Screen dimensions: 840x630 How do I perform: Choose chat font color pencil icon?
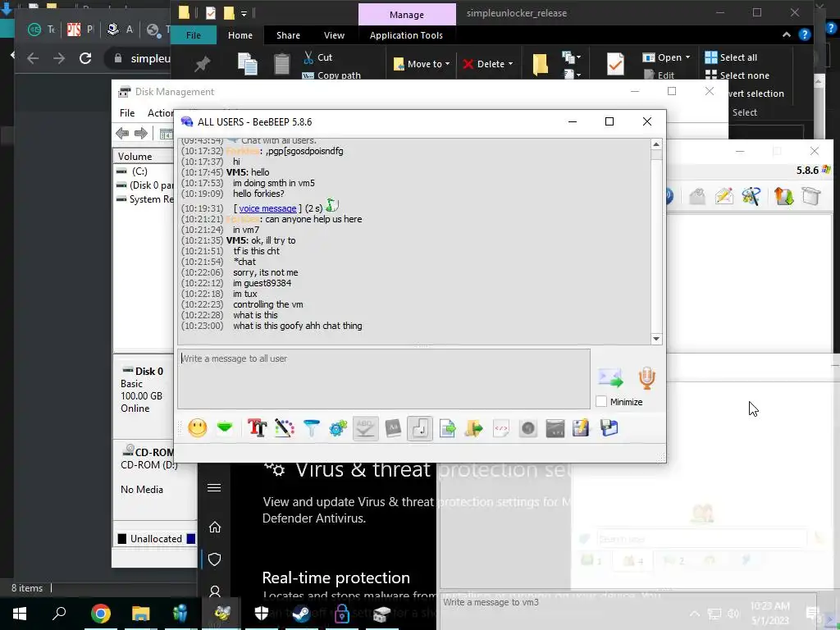coord(285,428)
